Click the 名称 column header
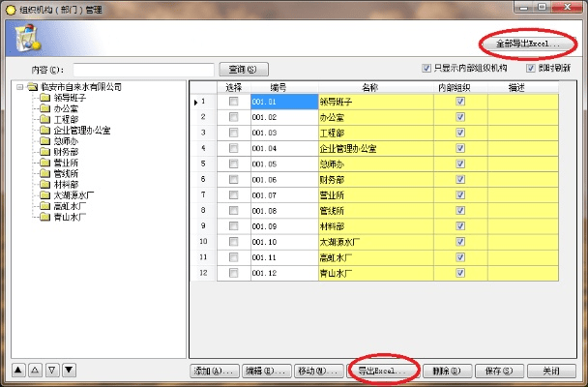Screen dimensions: 588x387 [376, 88]
